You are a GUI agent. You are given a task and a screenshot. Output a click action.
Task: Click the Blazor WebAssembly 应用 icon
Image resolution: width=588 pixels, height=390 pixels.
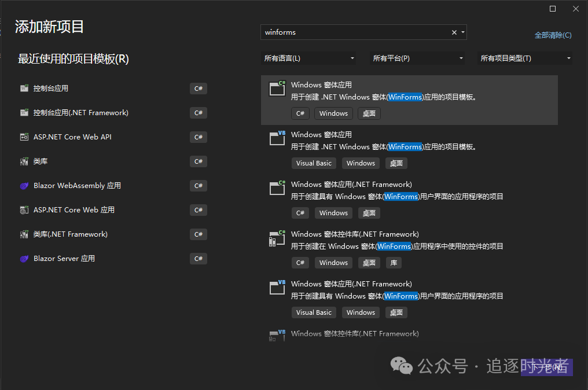24,186
